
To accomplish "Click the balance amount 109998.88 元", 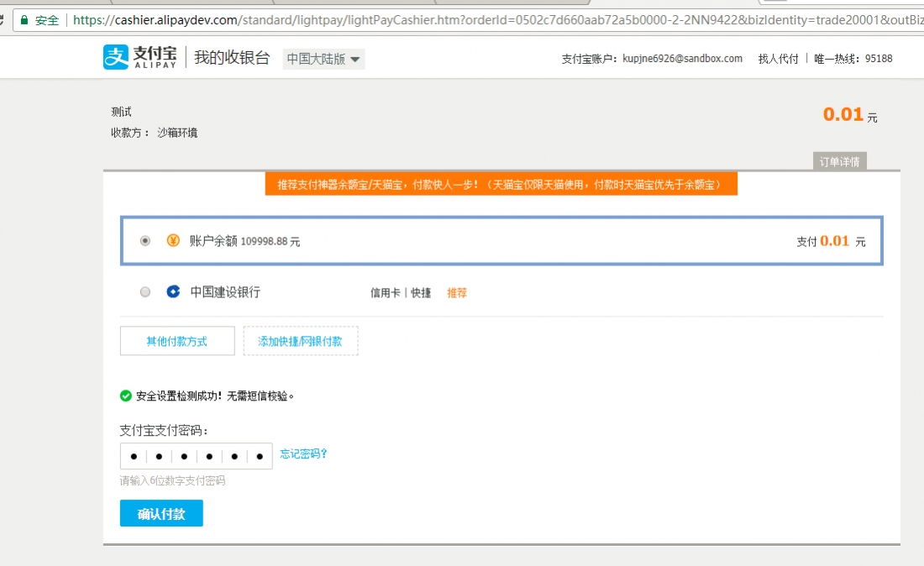I will (270, 242).
